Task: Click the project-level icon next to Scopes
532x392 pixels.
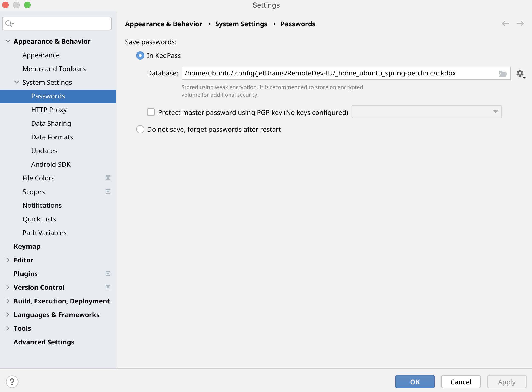Action: tap(108, 191)
